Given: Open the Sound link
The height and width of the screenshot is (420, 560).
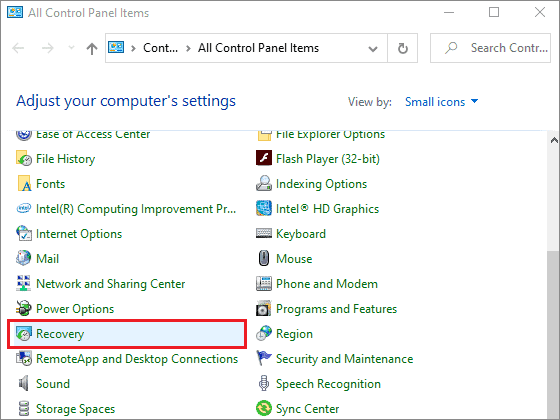Looking at the screenshot, I should [x=53, y=384].
